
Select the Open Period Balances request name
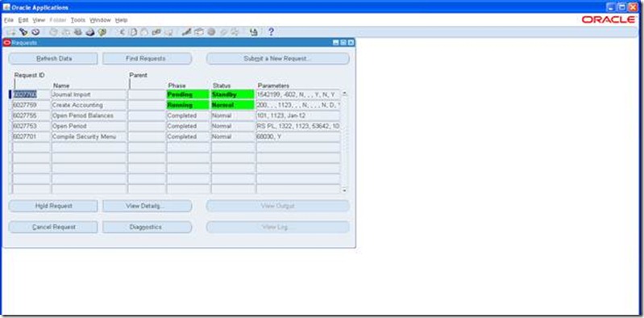89,115
